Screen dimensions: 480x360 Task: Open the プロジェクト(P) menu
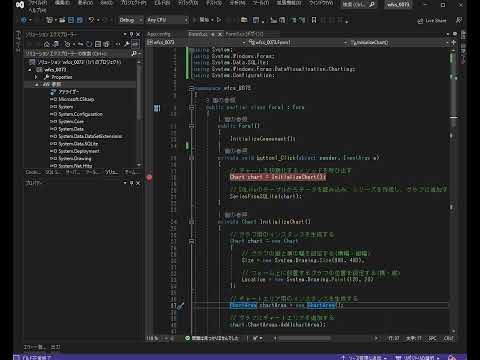click(x=133, y=4)
